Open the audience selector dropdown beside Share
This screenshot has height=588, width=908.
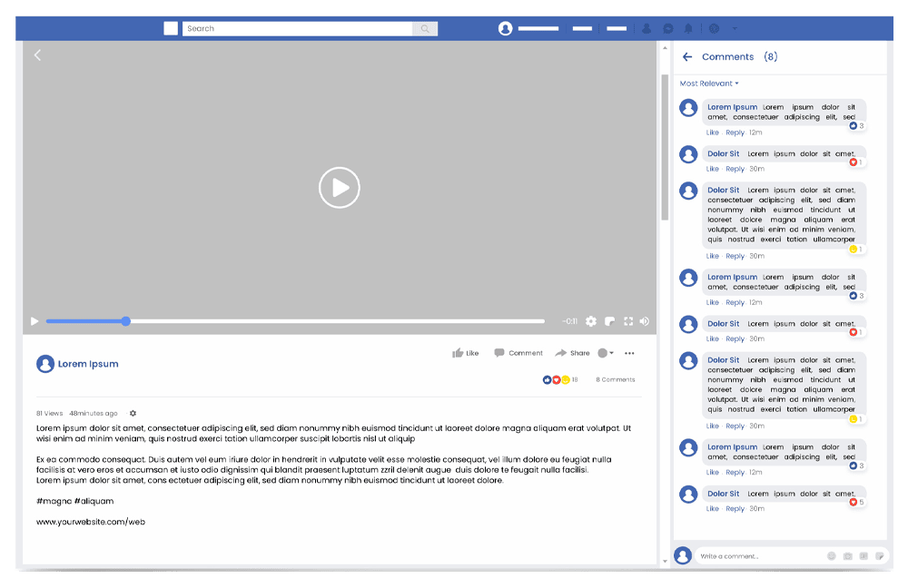[x=606, y=353]
